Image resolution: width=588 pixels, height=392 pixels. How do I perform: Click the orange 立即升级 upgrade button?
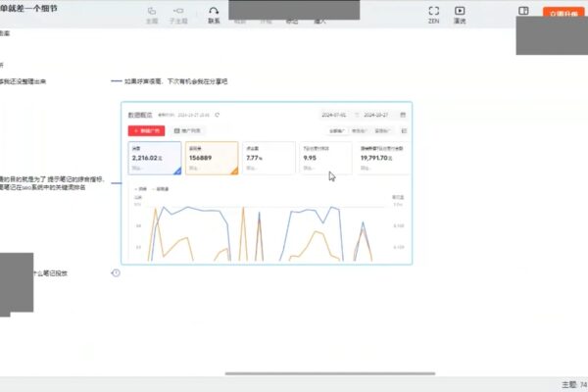[x=563, y=13]
